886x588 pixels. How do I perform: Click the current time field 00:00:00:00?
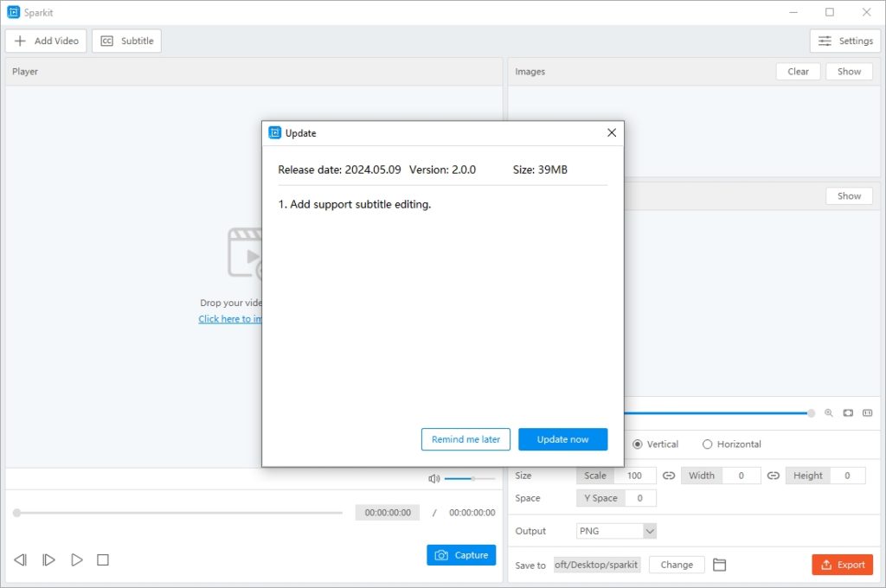[388, 512]
